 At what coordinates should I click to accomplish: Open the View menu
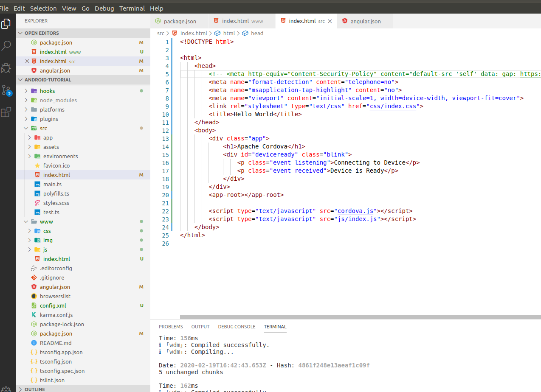click(69, 8)
